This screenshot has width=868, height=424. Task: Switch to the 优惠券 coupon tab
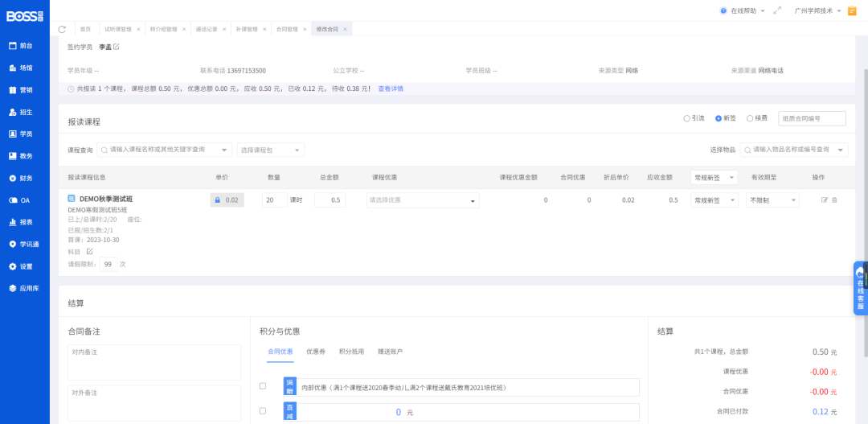coord(315,352)
